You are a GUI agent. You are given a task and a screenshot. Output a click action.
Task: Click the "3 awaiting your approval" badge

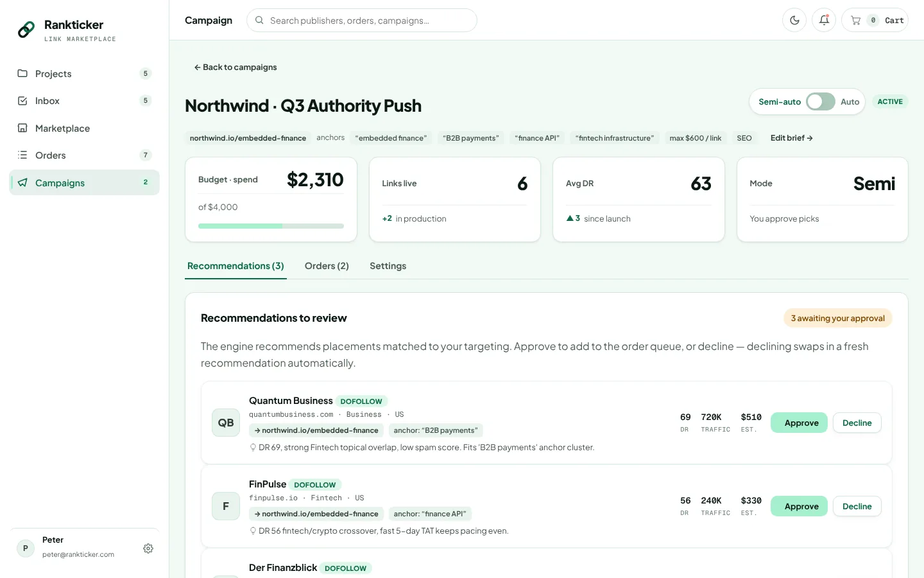click(x=837, y=318)
